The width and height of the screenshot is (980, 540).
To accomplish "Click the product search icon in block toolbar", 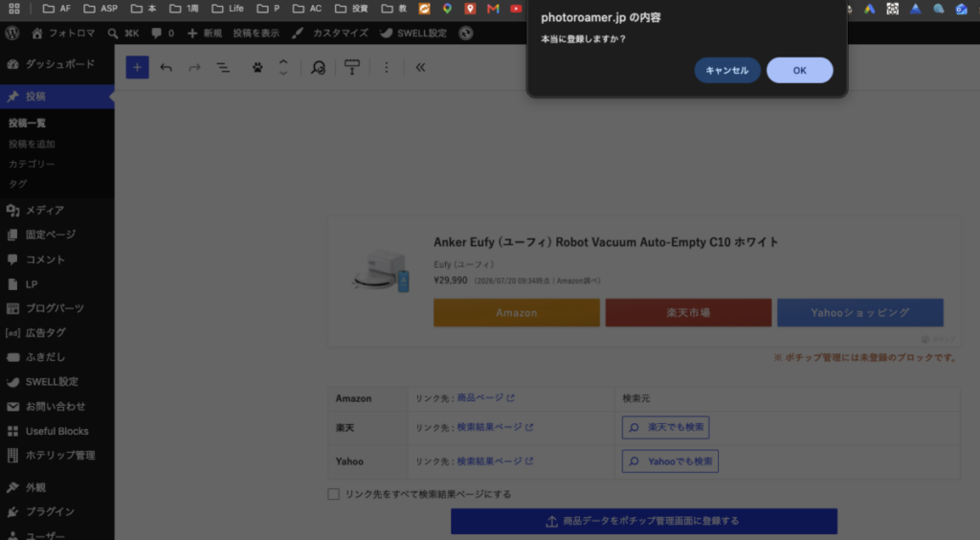I will tap(318, 67).
